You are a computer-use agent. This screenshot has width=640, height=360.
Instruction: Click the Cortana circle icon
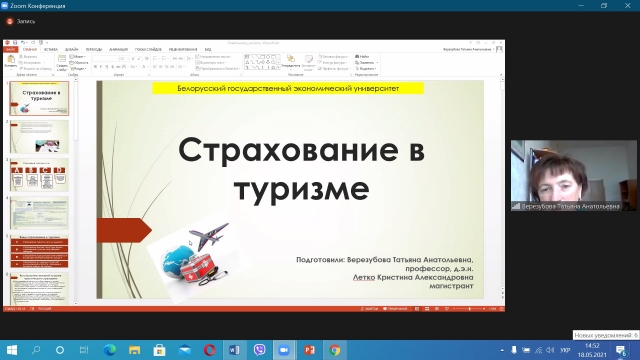(60, 350)
